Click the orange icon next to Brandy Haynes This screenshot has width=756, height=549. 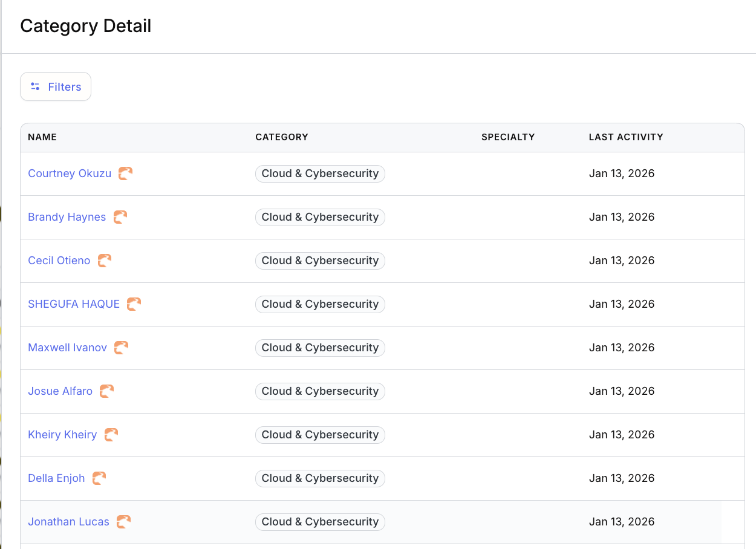(x=120, y=217)
